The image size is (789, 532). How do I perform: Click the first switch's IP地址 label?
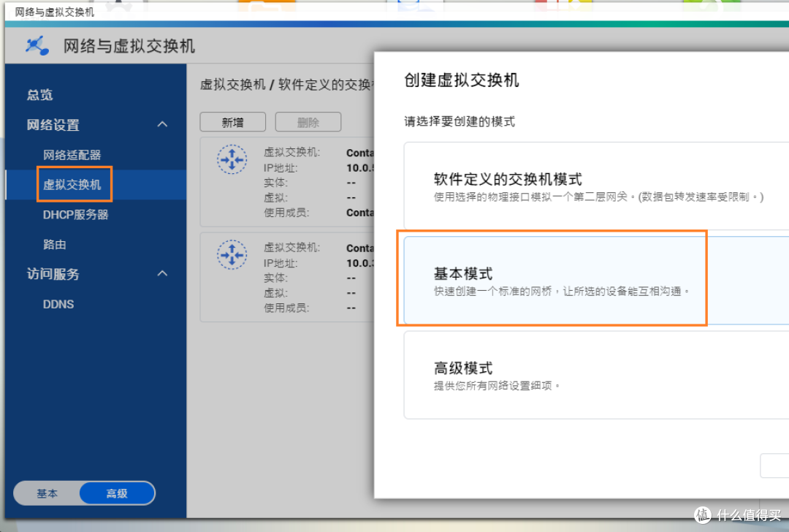click(x=281, y=167)
